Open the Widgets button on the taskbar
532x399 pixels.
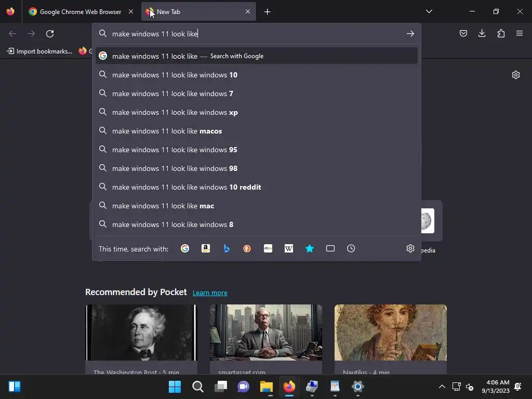14,387
